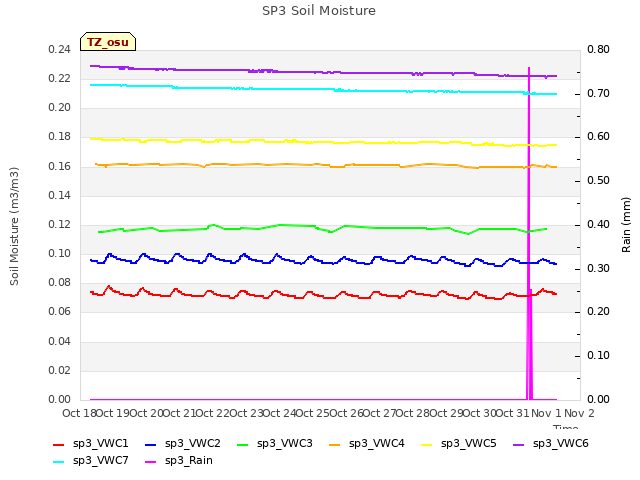The height and width of the screenshot is (480, 640).
Task: Click the orange sp3_VWC4 legend color marker
Action: 335,444
